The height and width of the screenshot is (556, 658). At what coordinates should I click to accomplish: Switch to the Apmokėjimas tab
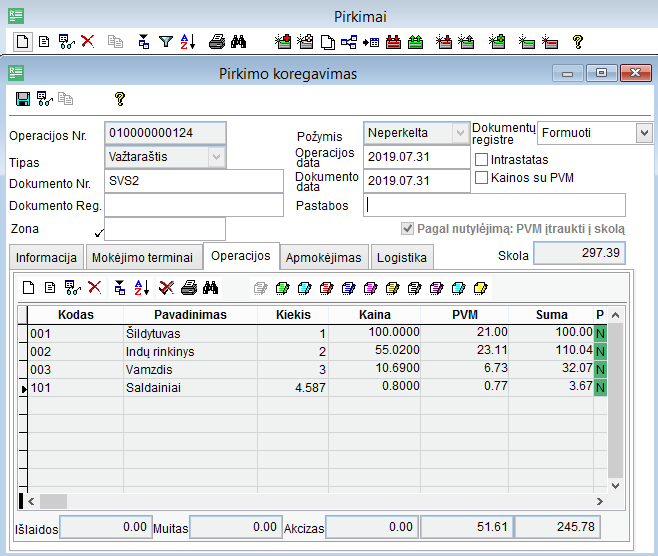coord(323,258)
